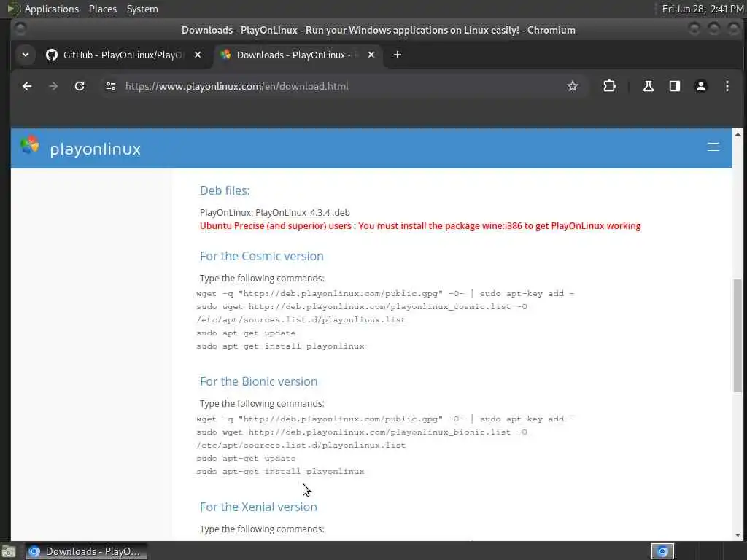Screen dimensions: 747x560
Task: Click the page vertical scrollbar thumb
Action: tap(738, 335)
